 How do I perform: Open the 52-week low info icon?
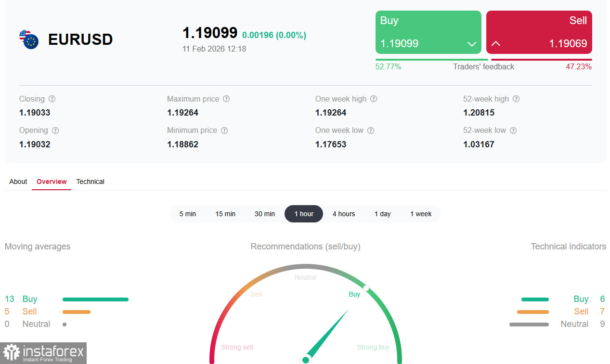pos(513,130)
